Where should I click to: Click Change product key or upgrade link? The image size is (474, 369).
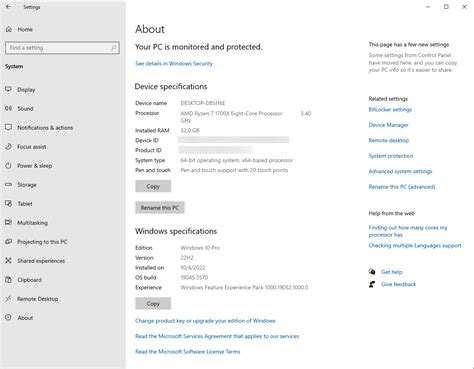[x=205, y=321]
